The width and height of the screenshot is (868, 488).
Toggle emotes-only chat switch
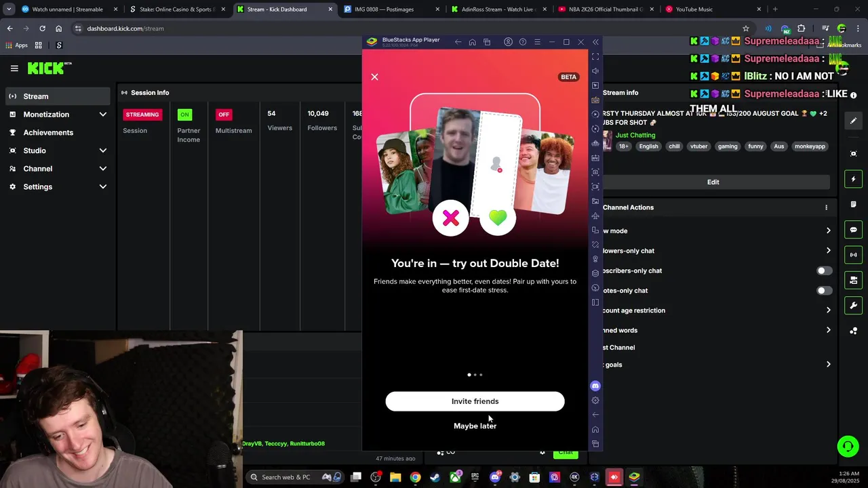click(x=824, y=290)
